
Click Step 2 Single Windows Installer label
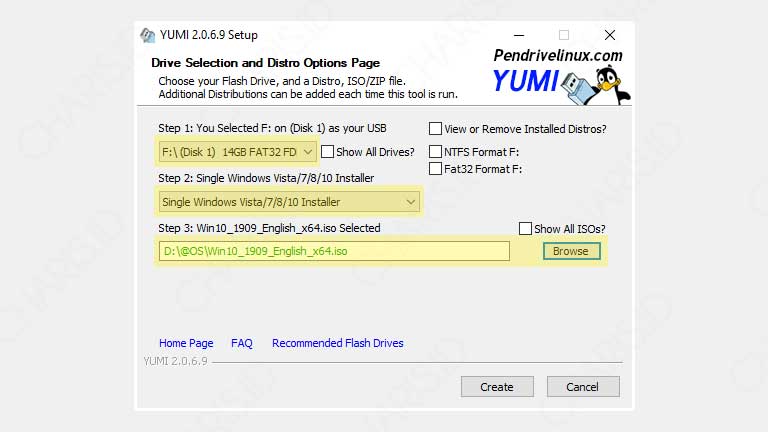(266, 178)
